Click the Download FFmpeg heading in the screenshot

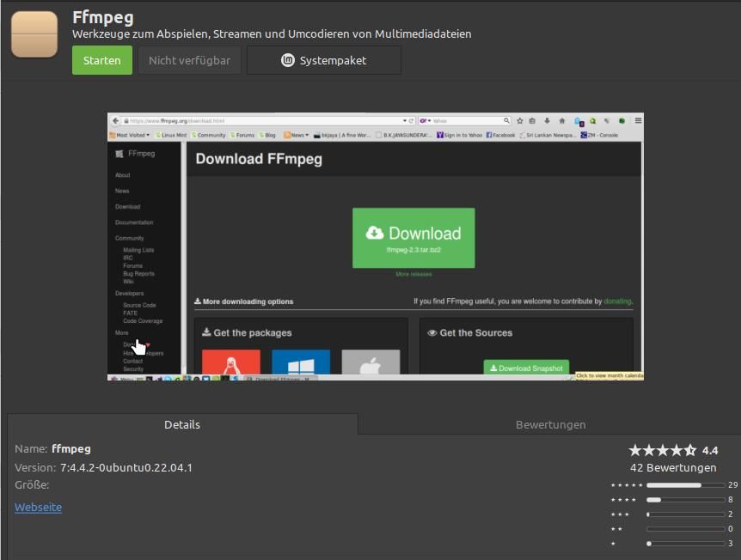(259, 159)
